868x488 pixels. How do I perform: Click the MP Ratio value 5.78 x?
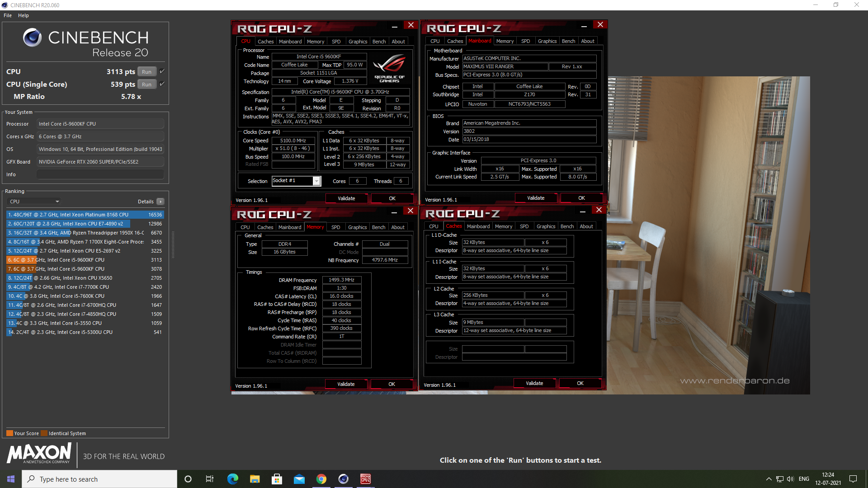[x=131, y=97]
